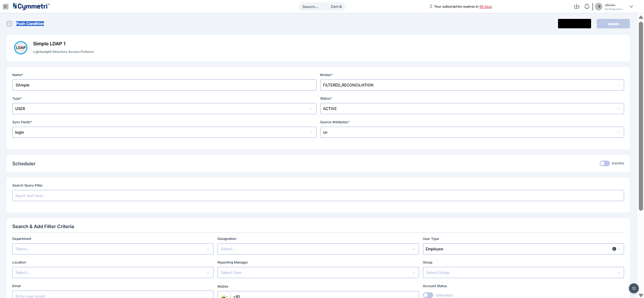Screen dimensions: 644x298
Task: Go back using the back arrow
Action: (9, 24)
